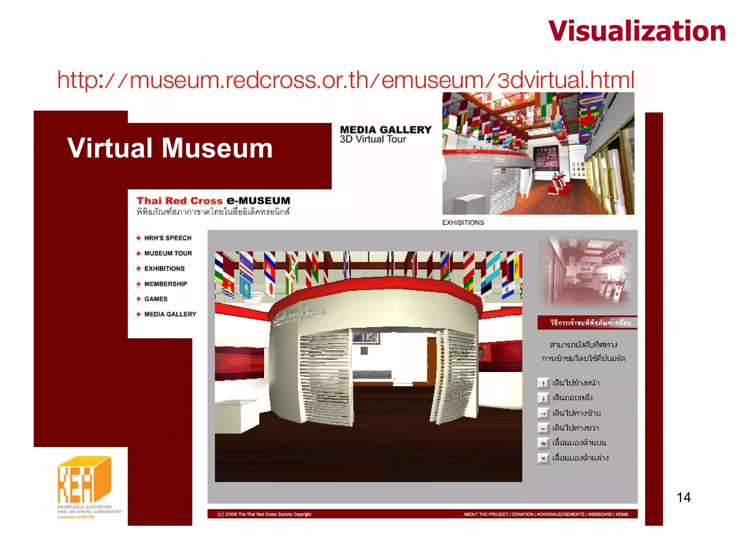Click the label เลื่อนมองด้านล่าง
Screen dimensions: 756x535
(580, 458)
